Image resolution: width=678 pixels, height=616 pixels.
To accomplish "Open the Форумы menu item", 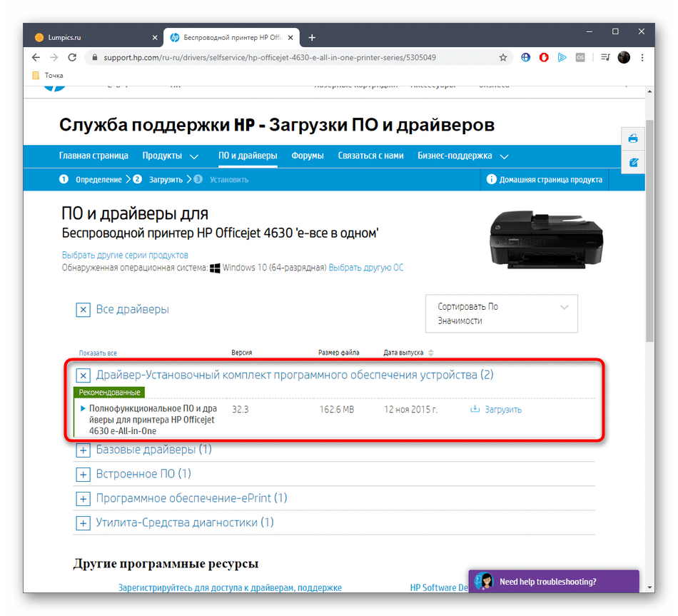I will tap(308, 156).
